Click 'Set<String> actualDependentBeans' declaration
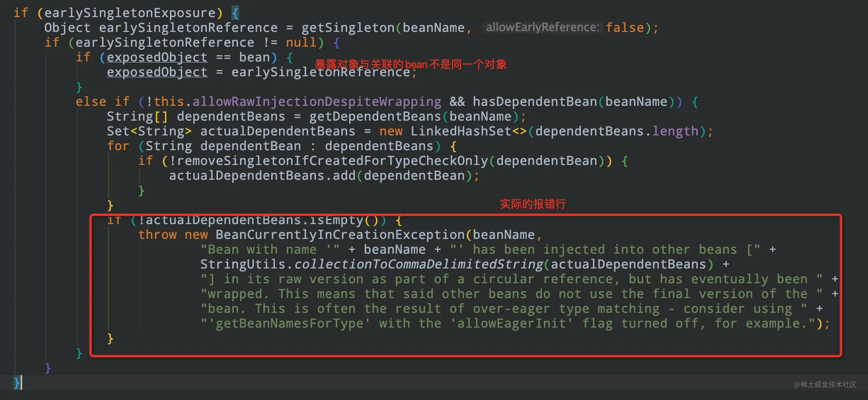The height and width of the screenshot is (400, 868). tap(231, 131)
